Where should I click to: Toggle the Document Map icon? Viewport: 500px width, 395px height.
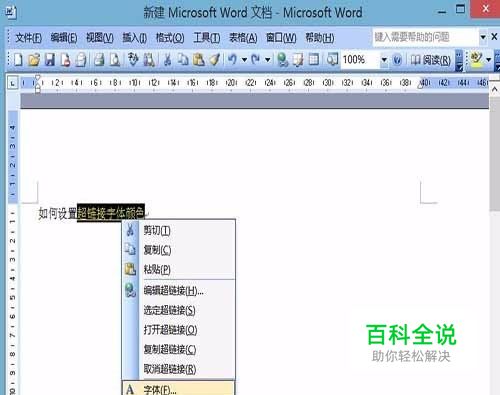click(332, 60)
